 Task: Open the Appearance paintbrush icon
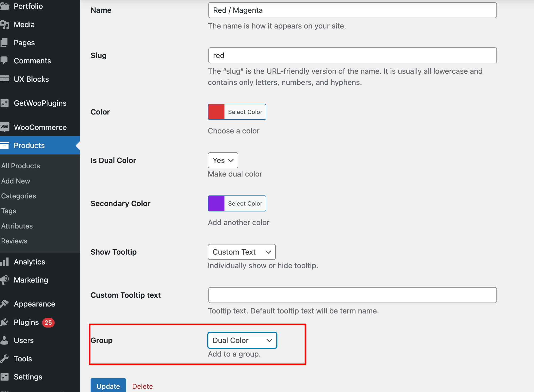click(x=5, y=304)
